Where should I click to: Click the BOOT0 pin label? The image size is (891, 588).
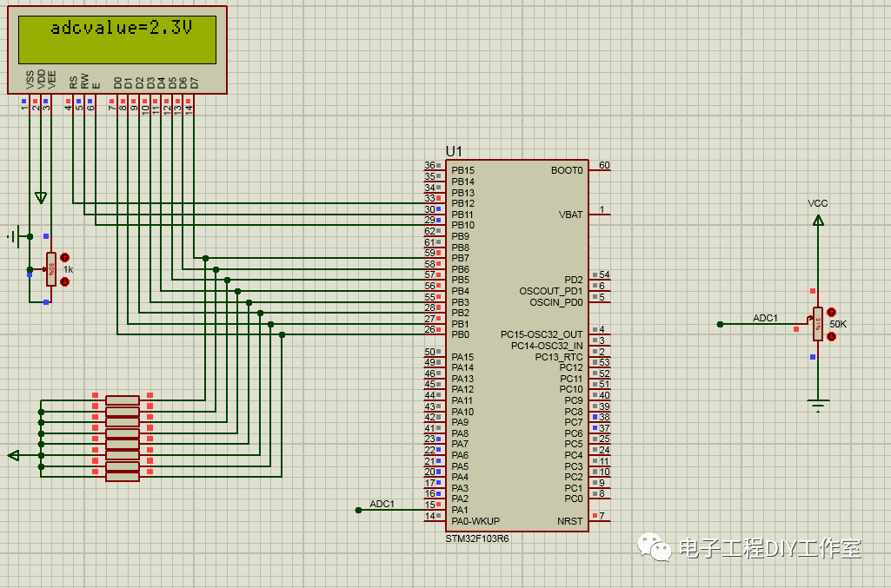click(567, 170)
